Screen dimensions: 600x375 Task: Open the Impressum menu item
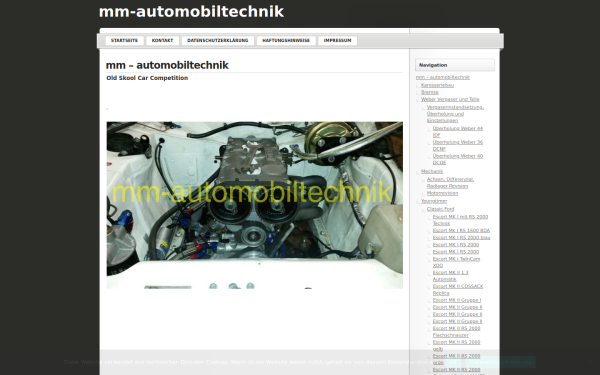tap(338, 41)
